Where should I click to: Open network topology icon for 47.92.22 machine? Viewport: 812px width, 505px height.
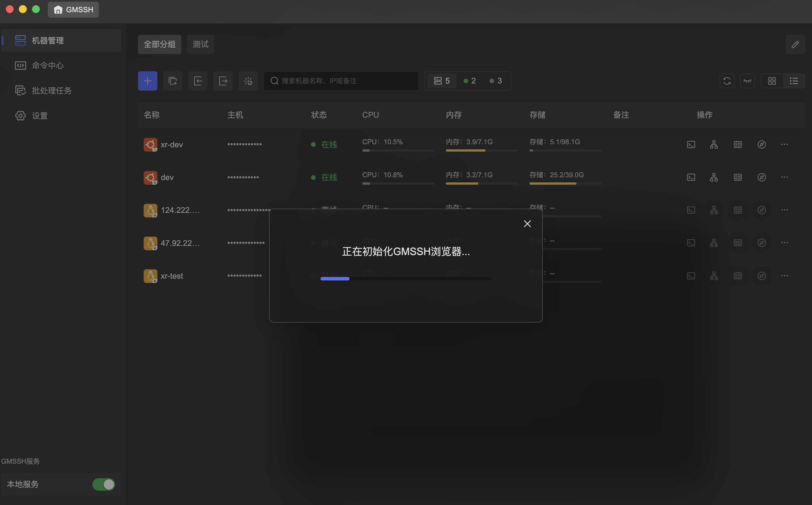tap(714, 243)
